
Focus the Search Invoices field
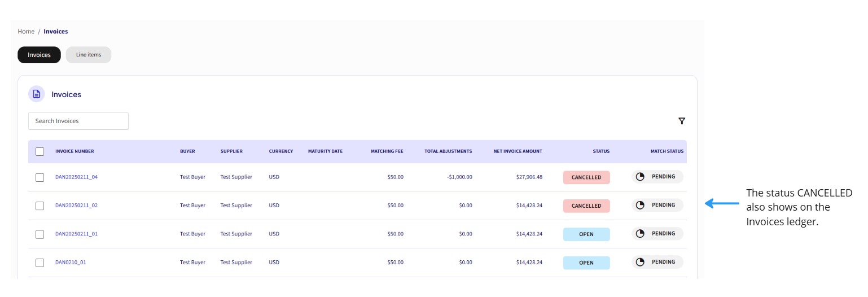78,121
